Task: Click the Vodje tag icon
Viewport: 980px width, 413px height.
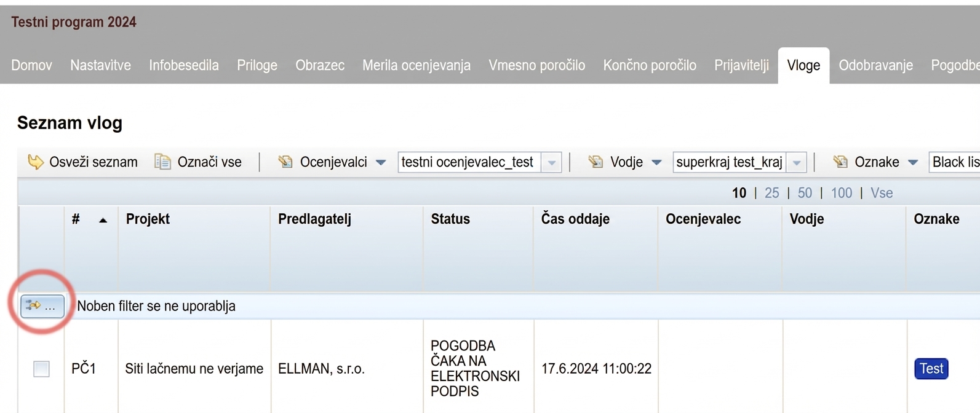Action: pyautogui.click(x=595, y=162)
